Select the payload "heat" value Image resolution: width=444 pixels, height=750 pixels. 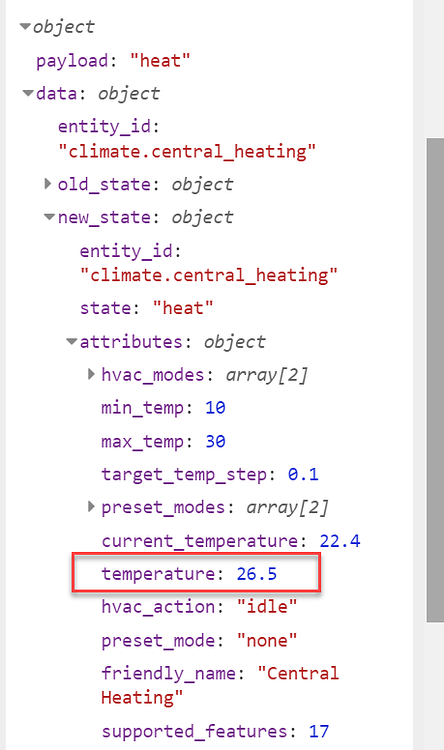coord(160,61)
